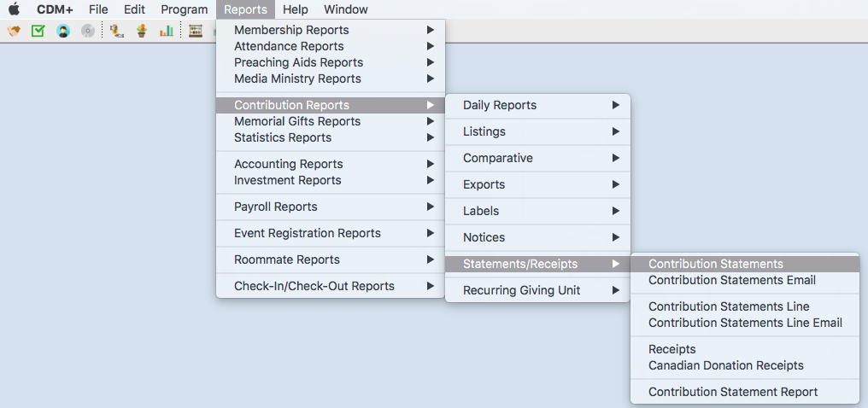868x408 pixels.
Task: Expand the Membership Reports submenu
Action: tap(331, 30)
